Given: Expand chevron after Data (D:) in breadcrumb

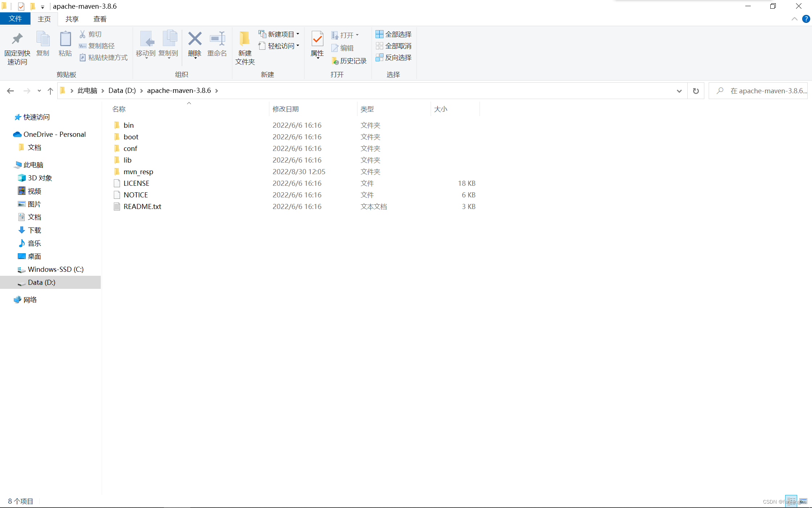Looking at the screenshot, I should (x=141, y=91).
